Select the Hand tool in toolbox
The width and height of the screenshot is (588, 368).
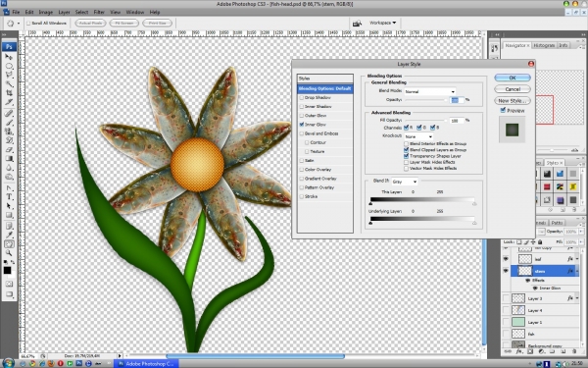coord(9,244)
